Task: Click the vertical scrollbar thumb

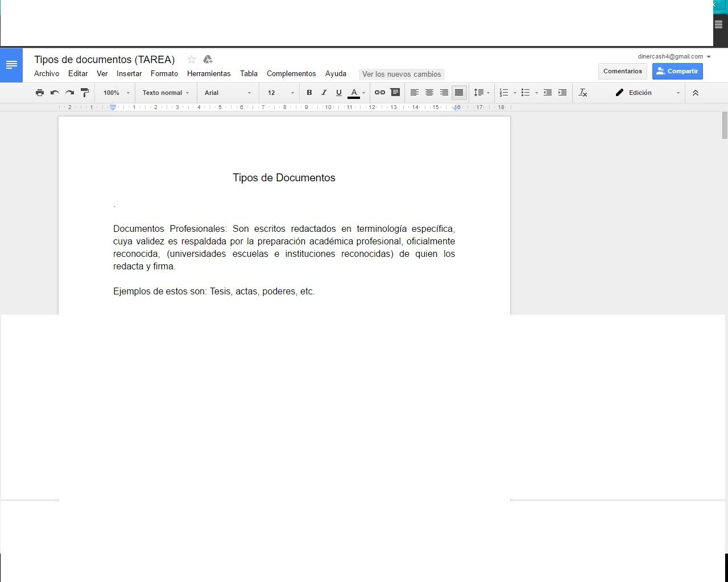Action: tap(725, 125)
